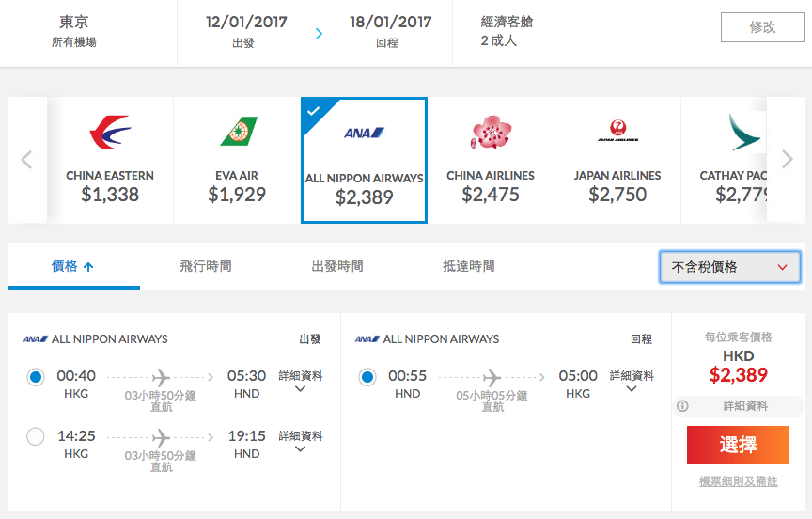Select the 00:55 HND return flight

tap(367, 377)
